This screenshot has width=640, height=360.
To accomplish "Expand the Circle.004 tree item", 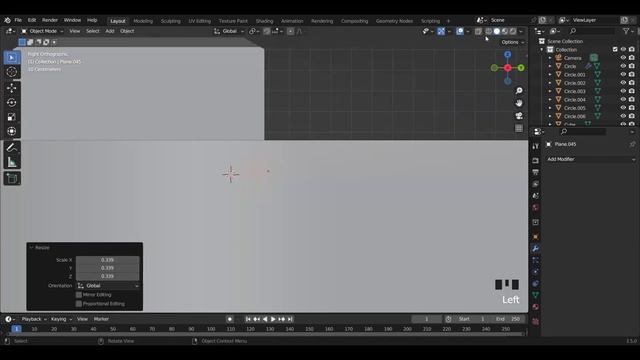I will 550,100.
